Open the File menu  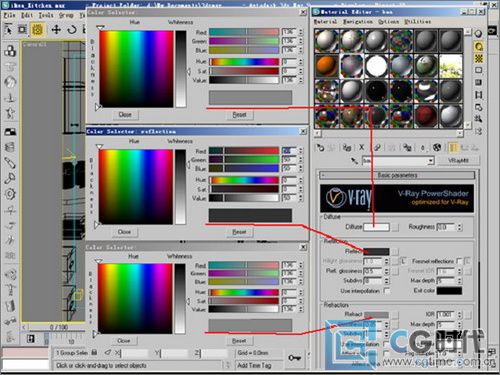tap(9, 15)
